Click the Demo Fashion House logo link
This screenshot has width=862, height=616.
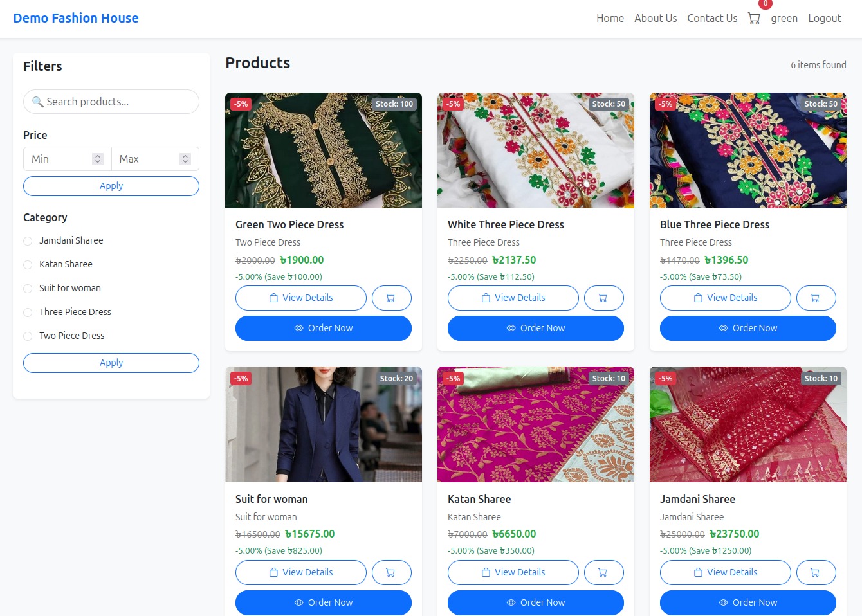click(75, 17)
